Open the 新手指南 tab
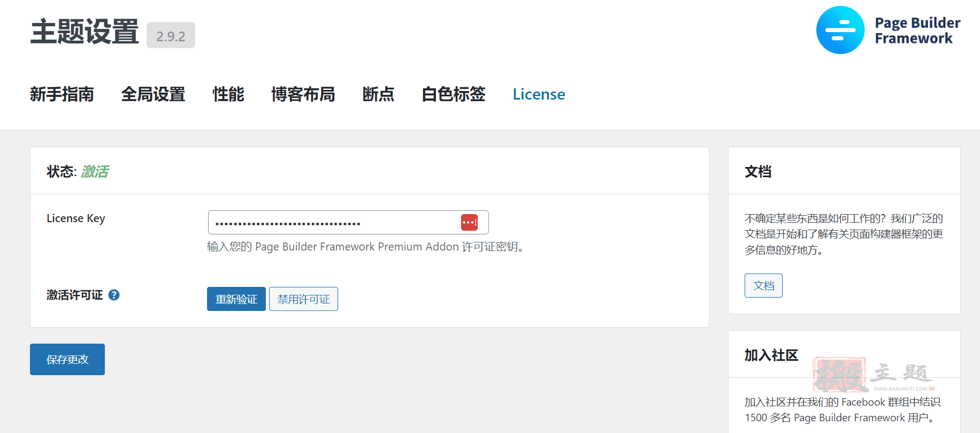980x433 pixels. [62, 94]
